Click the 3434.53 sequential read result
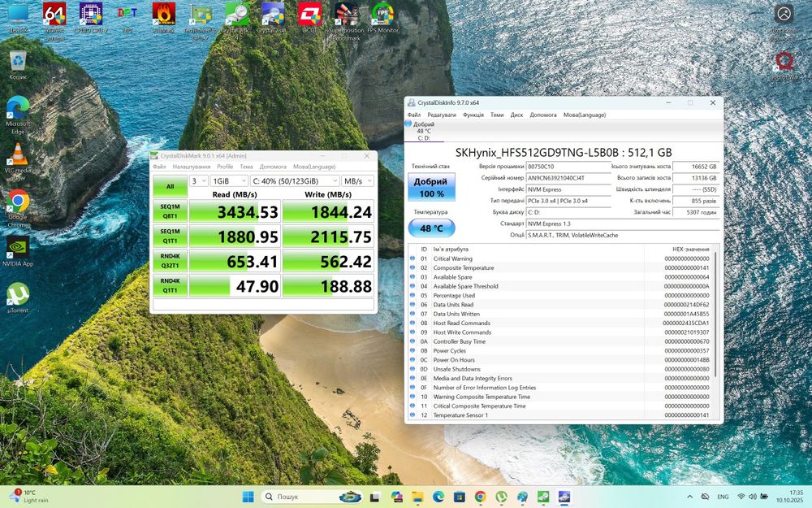Image resolution: width=812 pixels, height=508 pixels. click(235, 211)
